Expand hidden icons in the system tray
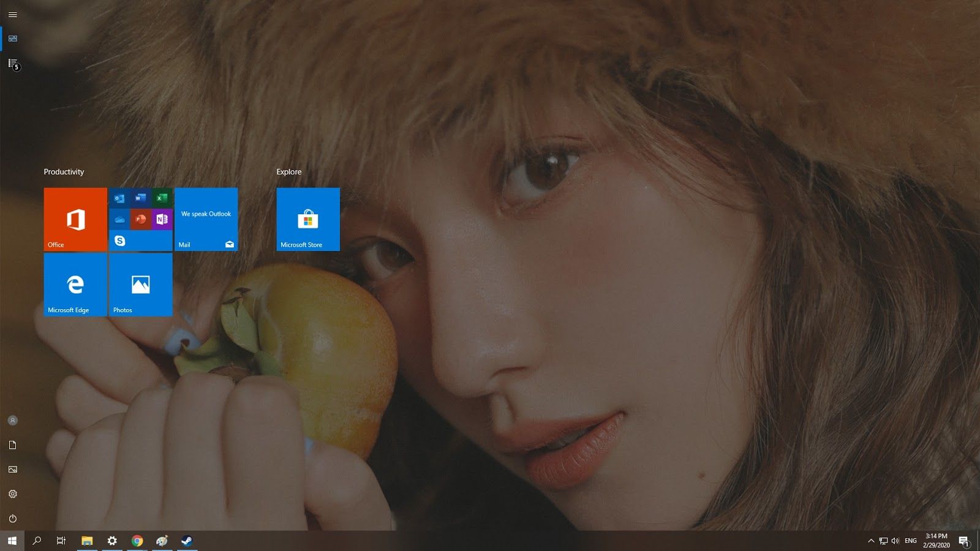This screenshot has width=980, height=551. coord(870,541)
